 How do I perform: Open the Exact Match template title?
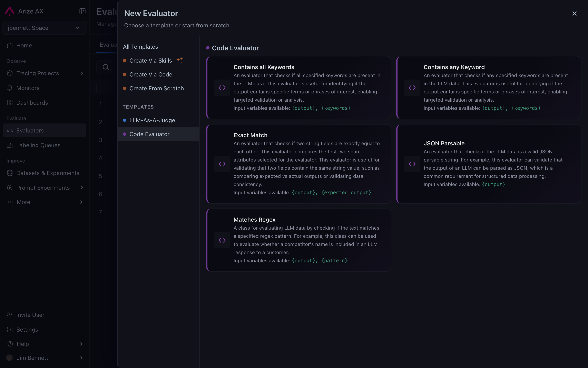(x=251, y=135)
